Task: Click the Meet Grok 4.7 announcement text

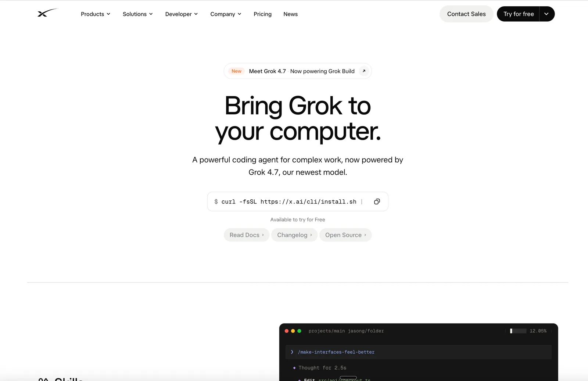Action: point(267,71)
